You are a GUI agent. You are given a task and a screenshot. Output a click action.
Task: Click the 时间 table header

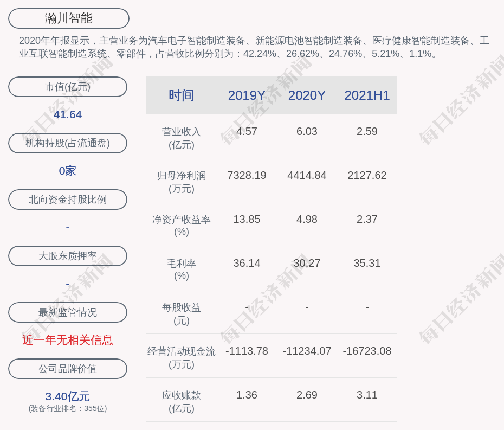(181, 95)
